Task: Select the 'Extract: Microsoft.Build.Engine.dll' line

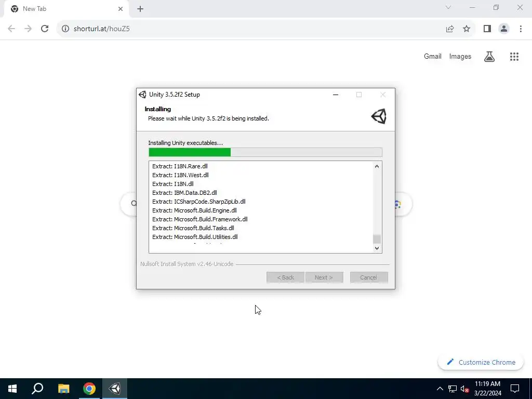Action: (194, 210)
